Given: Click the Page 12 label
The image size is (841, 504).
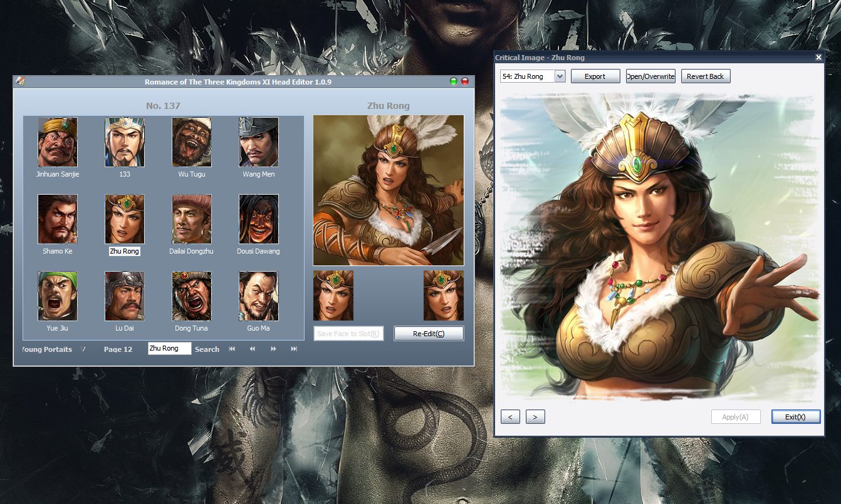Looking at the screenshot, I should (118, 349).
